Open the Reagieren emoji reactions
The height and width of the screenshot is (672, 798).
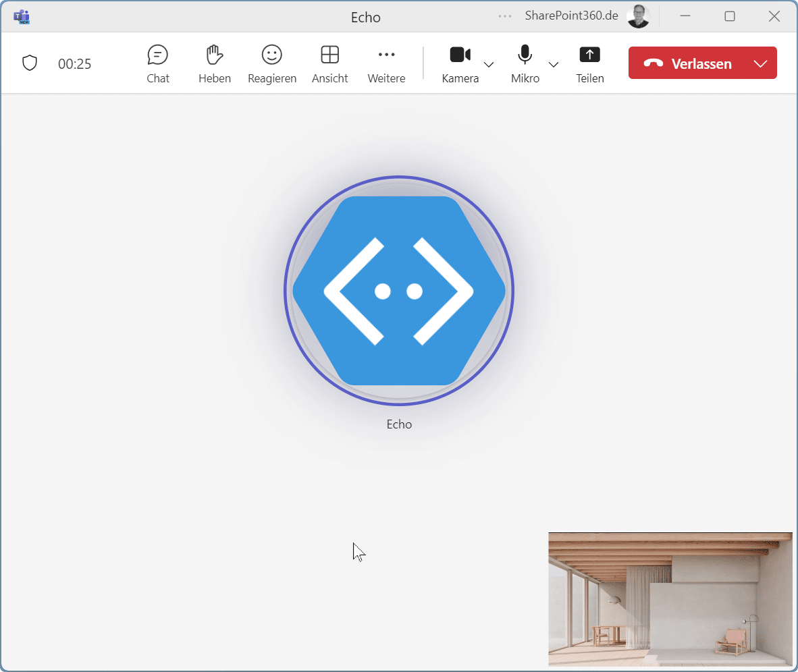[x=272, y=64]
